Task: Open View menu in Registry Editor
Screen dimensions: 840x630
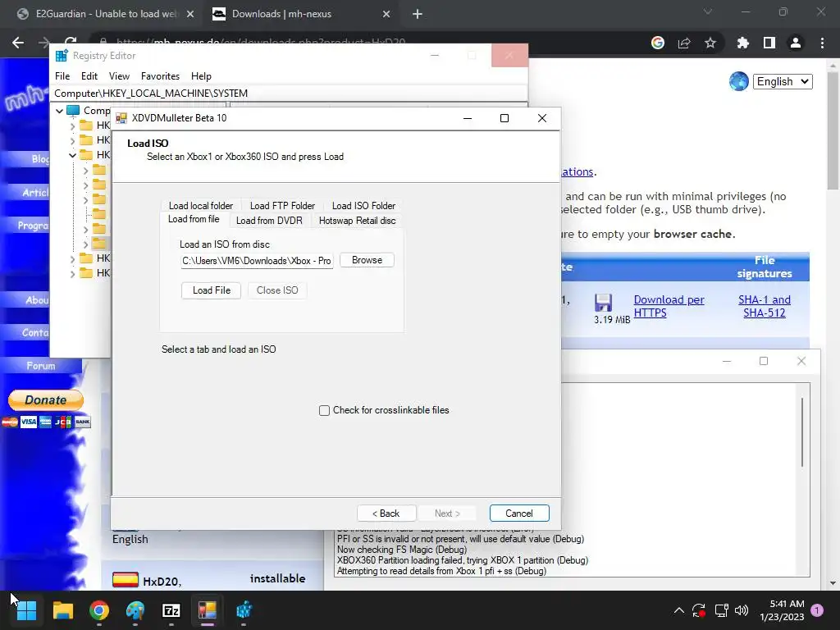Action: tap(120, 76)
